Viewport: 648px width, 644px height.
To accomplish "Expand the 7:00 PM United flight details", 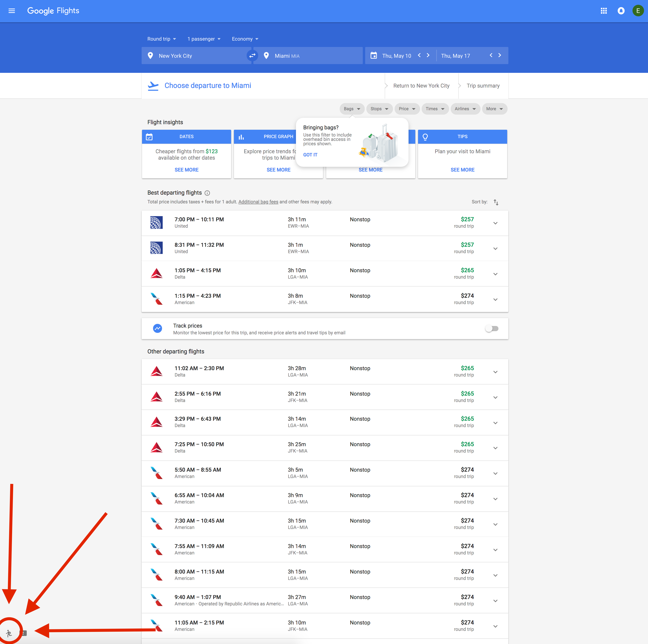I will [x=495, y=223].
